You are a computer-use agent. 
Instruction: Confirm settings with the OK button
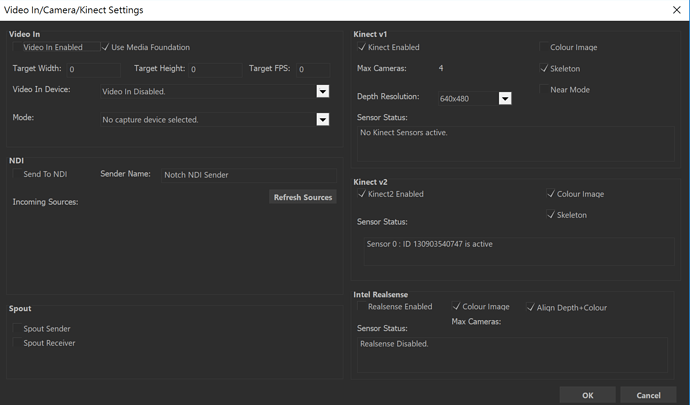click(587, 395)
